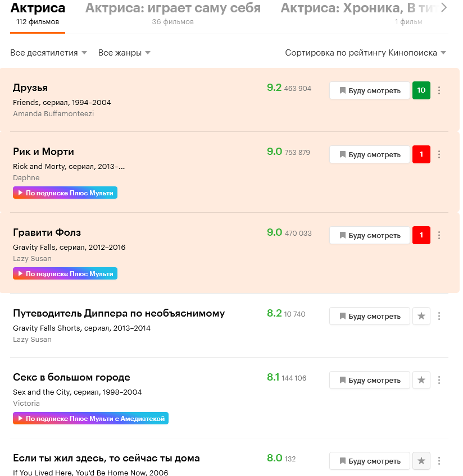Expand the Все десятилетия dropdown
The height and width of the screenshot is (476, 463).
[49, 53]
